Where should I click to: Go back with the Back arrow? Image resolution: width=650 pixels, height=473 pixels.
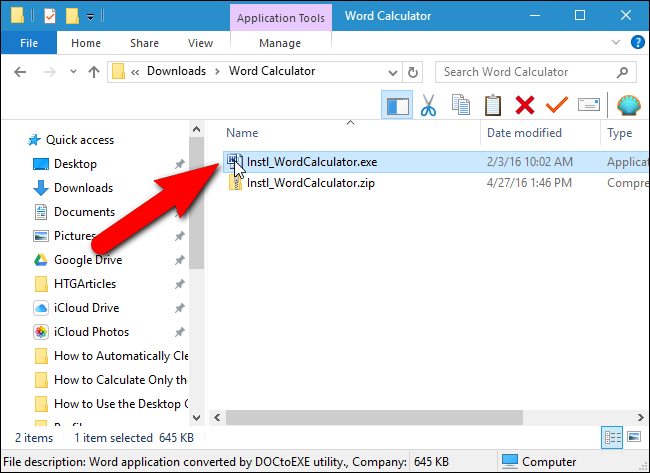tap(20, 72)
